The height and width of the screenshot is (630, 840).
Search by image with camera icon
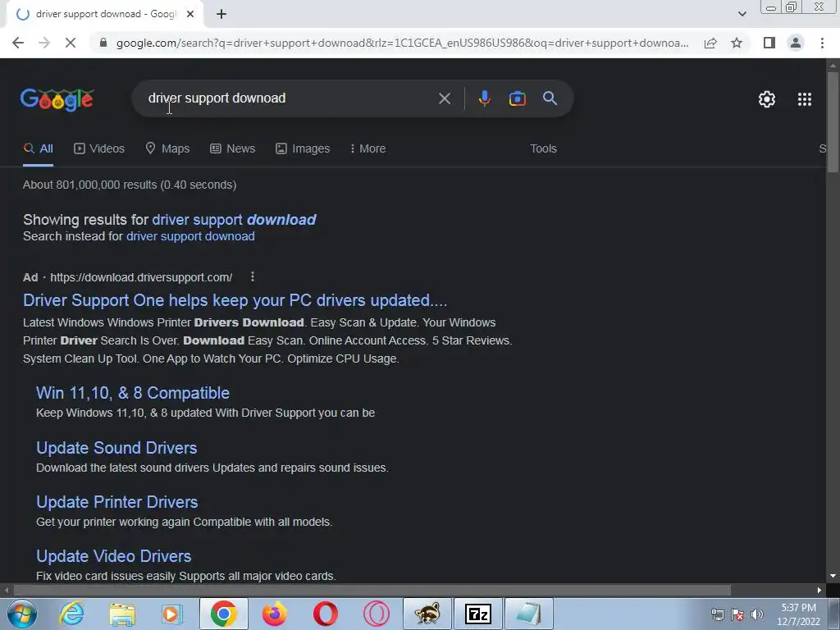click(x=517, y=98)
